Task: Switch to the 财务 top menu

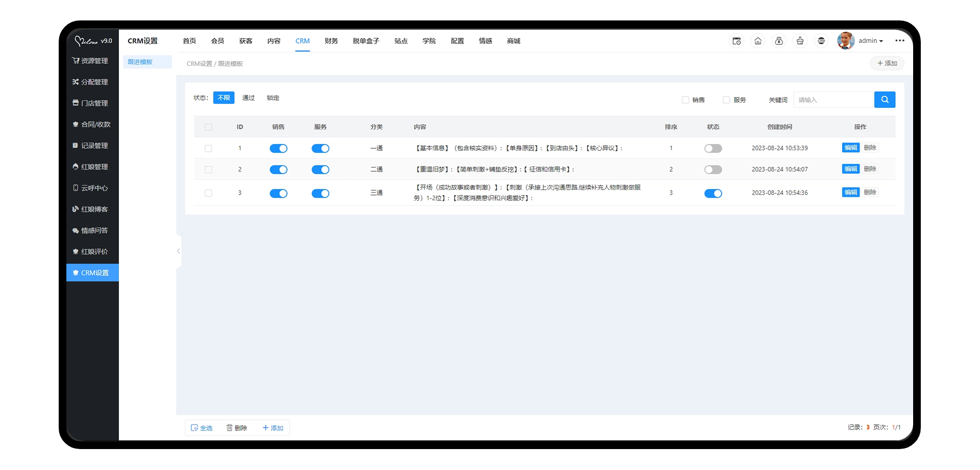Action: [331, 41]
